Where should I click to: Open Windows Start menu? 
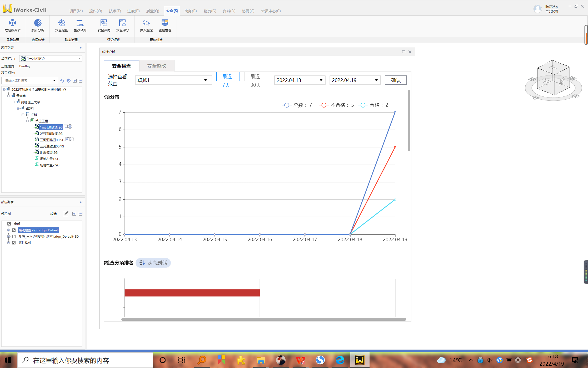click(8, 360)
